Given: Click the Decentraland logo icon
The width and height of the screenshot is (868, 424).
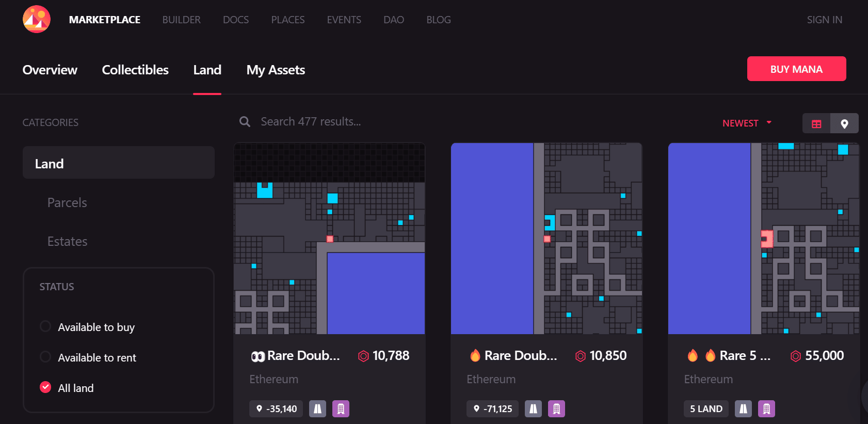Looking at the screenshot, I should [37, 19].
